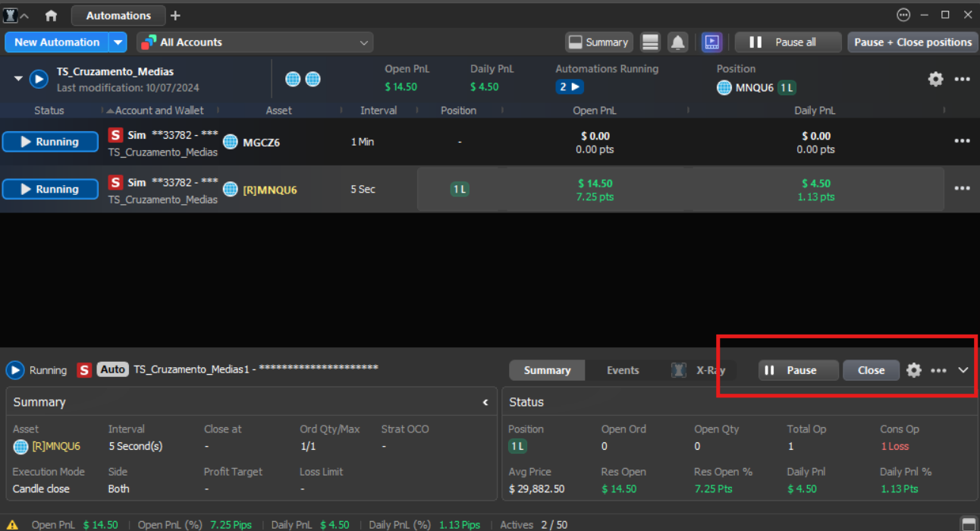Click Pause + Close positions
Image resolution: width=980 pixels, height=531 pixels.
tap(912, 42)
